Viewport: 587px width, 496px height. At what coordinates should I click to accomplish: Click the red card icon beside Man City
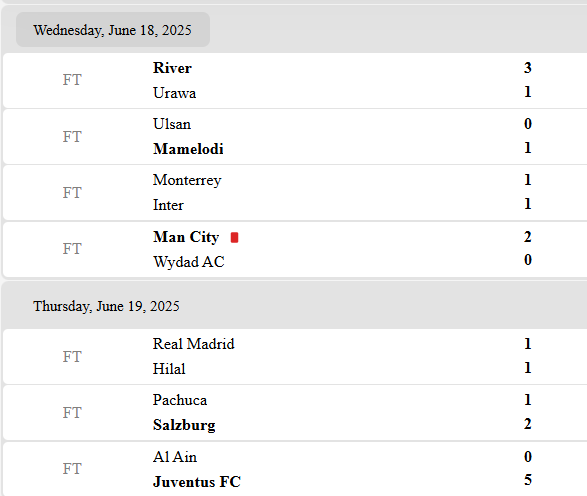pos(234,237)
